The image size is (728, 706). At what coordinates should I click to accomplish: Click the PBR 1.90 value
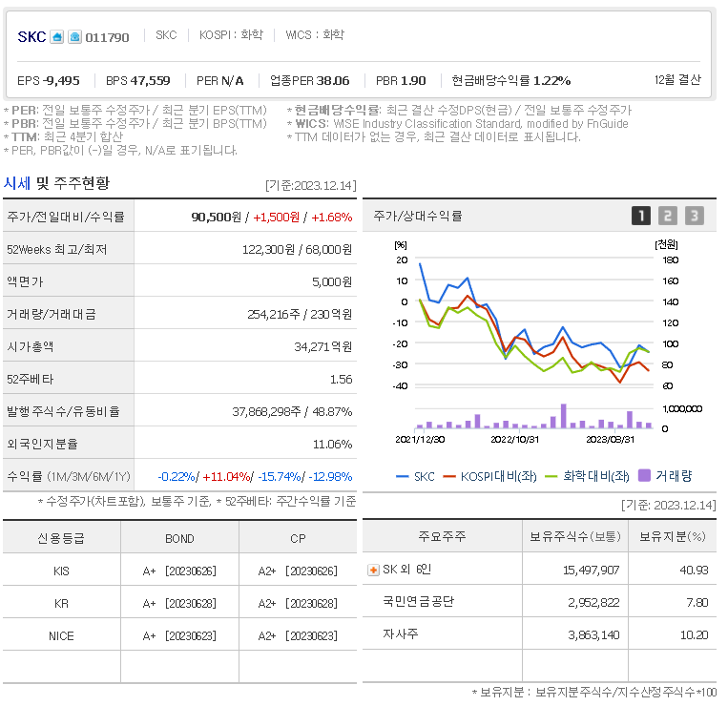pyautogui.click(x=401, y=81)
